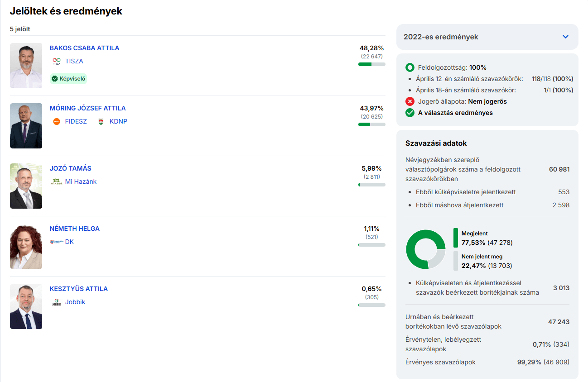
Task: Click Kesztyüs Attila's portrait photo
Action: point(26,307)
